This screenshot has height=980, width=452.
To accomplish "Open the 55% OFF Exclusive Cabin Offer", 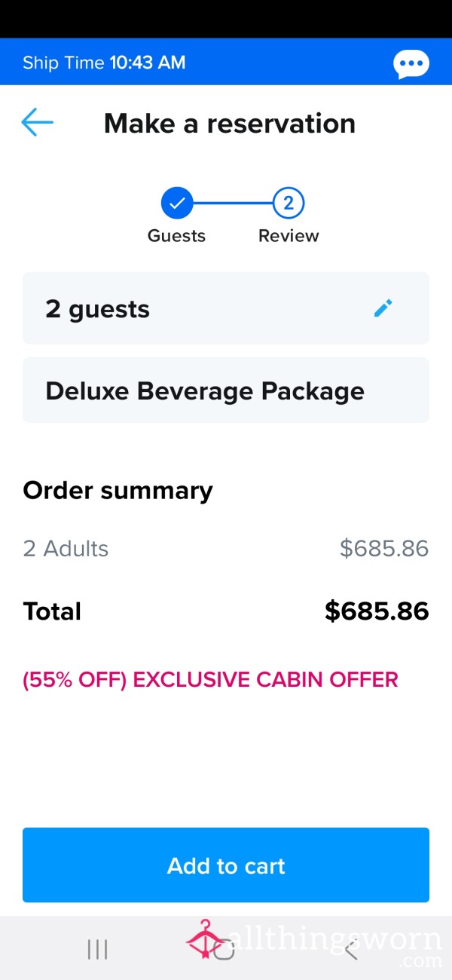I will tap(210, 680).
